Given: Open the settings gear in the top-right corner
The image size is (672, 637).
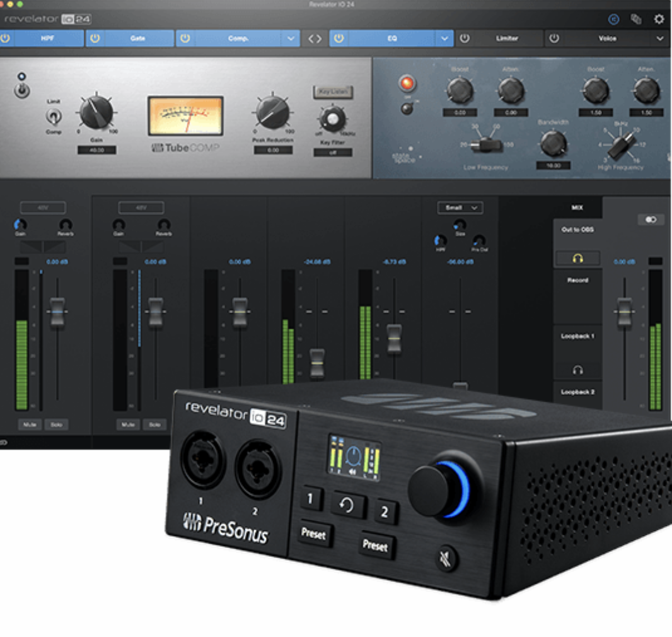Looking at the screenshot, I should [659, 20].
